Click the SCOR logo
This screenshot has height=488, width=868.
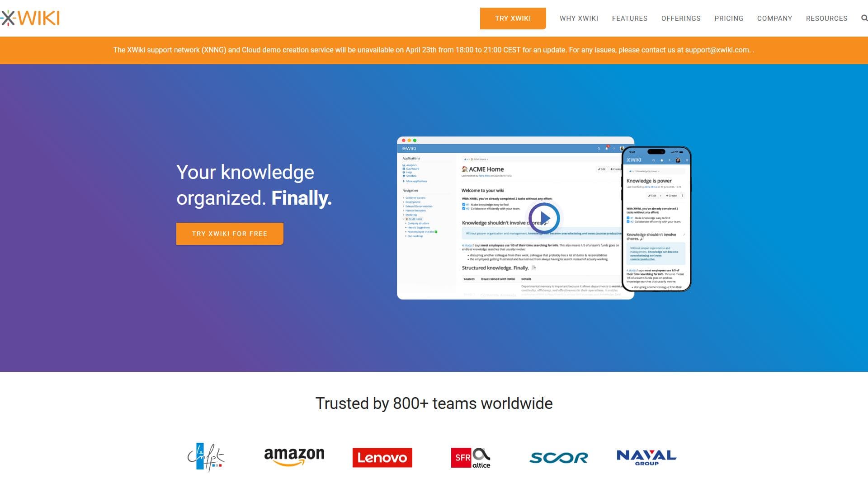tap(559, 458)
